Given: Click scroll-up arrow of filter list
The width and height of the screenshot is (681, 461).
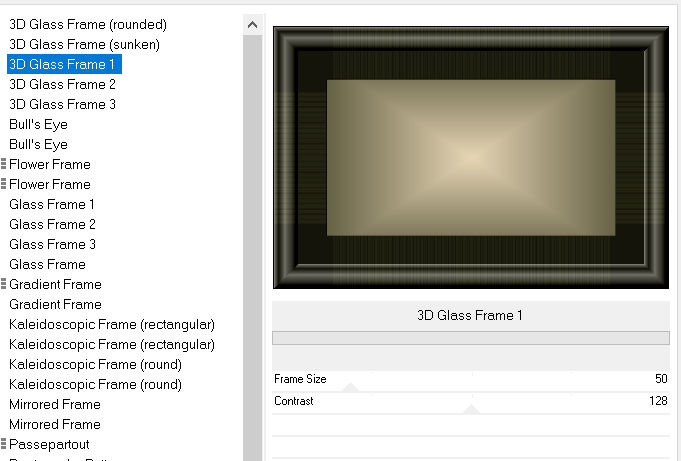Looking at the screenshot, I should pos(252,25).
